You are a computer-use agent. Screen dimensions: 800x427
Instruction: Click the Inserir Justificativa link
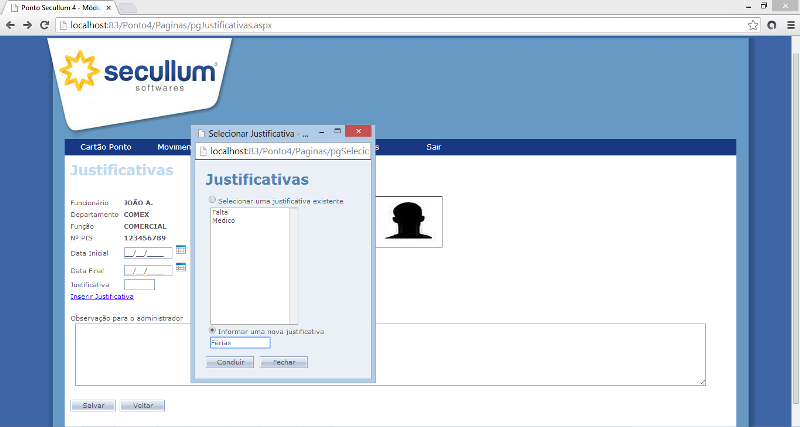pos(101,296)
